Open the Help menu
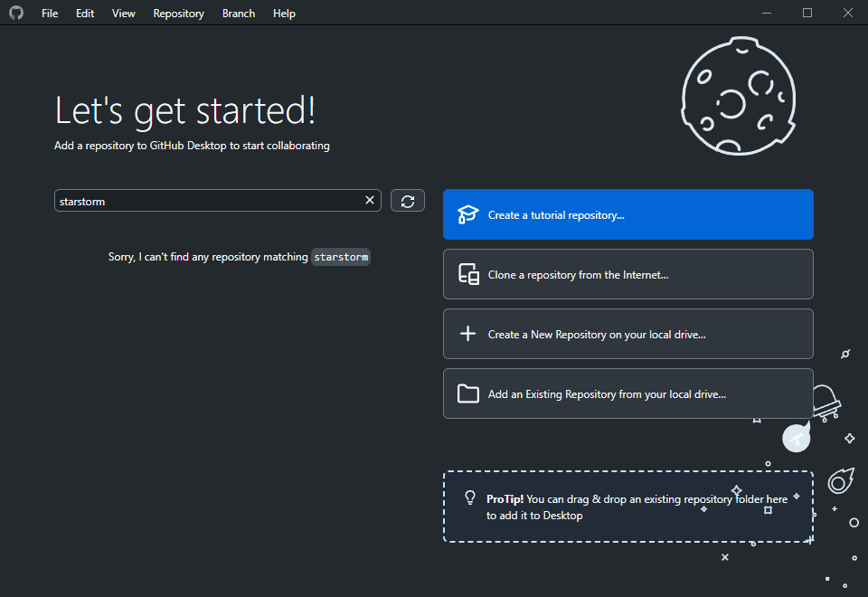Screen dimensions: 868x597 tap(284, 14)
